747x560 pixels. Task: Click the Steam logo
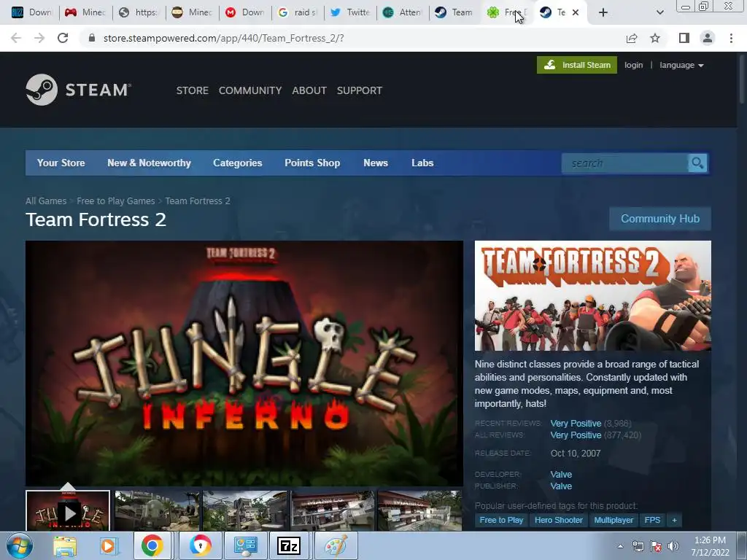pos(79,90)
